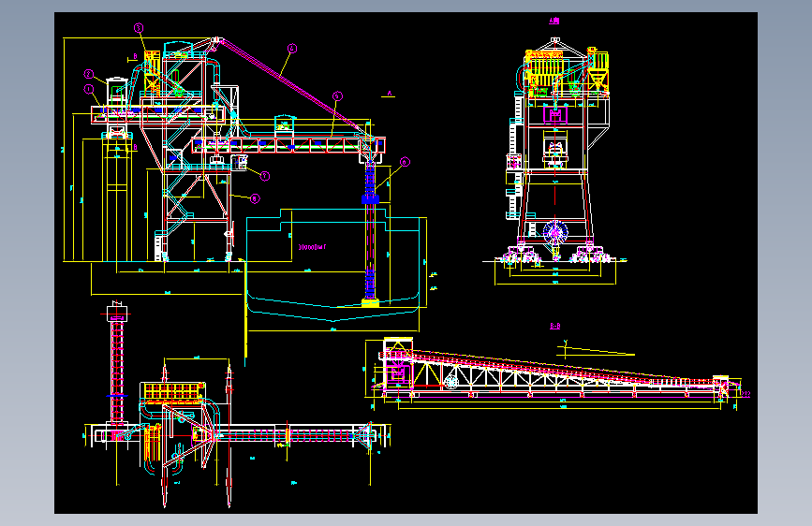Click the blue cable reel in the end view
The width and height of the screenshot is (812, 526).
pos(555,232)
